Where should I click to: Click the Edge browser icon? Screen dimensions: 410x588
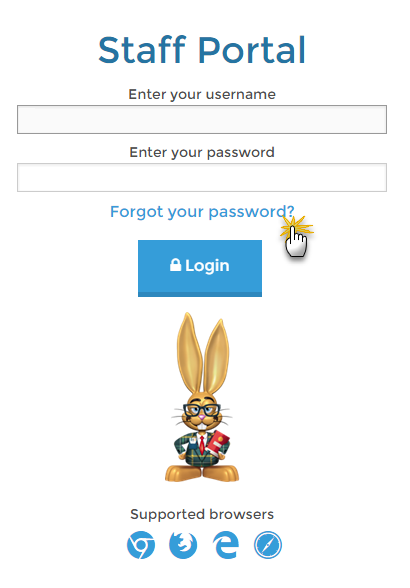(x=225, y=545)
